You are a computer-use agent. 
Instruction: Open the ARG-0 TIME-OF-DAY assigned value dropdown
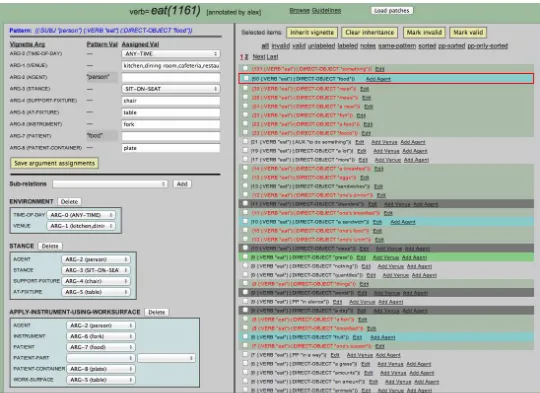[171, 54]
